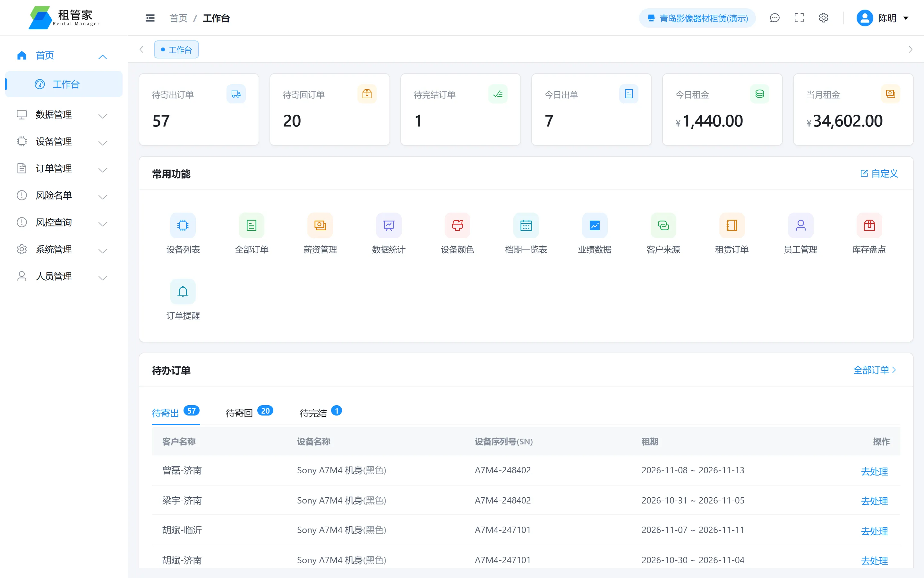
Task: Expand the 数据管理 menu
Action: (x=64, y=115)
